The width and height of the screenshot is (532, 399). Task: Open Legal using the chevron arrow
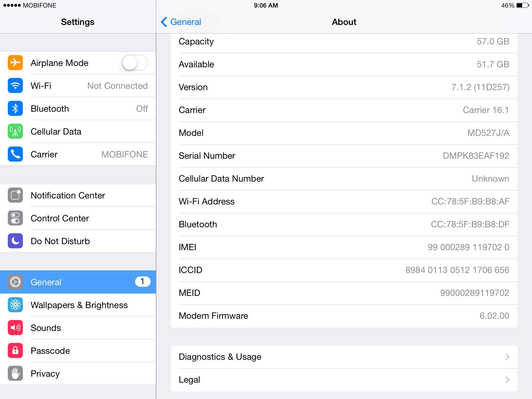507,380
